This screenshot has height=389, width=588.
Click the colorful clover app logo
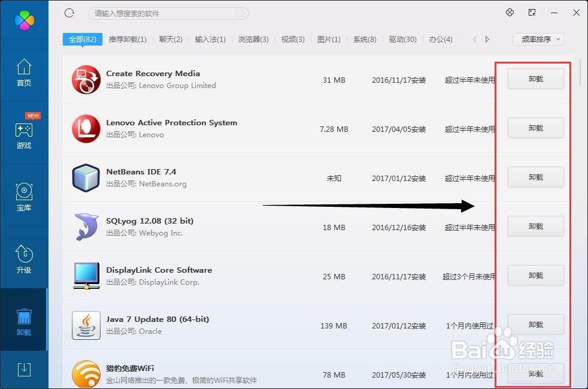pos(25,20)
